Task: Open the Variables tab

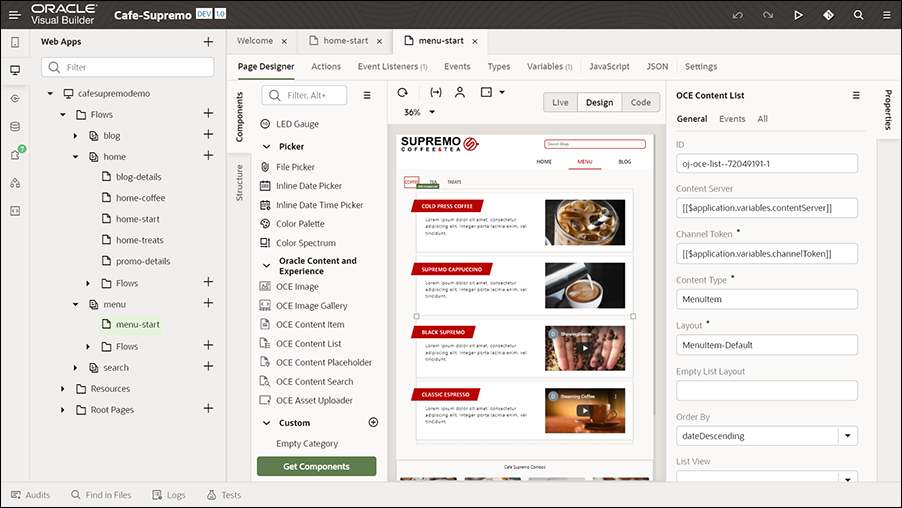Action: click(549, 67)
